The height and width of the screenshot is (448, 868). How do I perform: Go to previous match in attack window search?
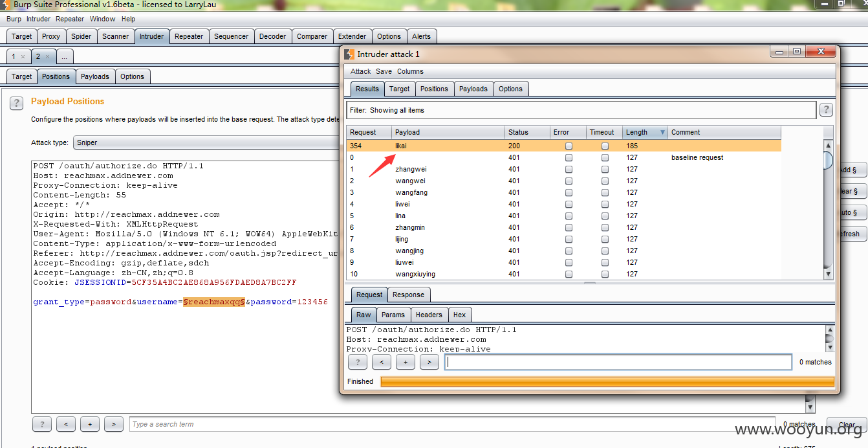point(382,362)
